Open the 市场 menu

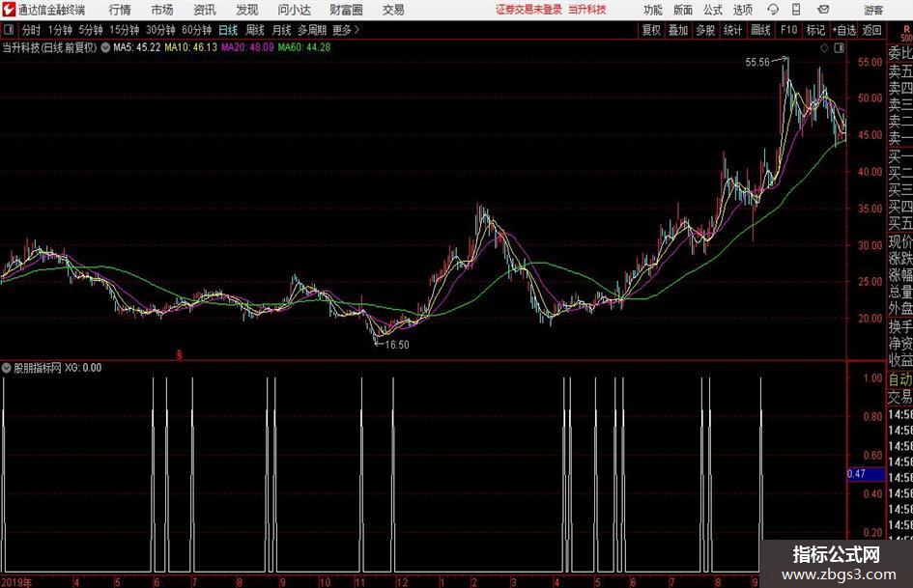(x=162, y=10)
